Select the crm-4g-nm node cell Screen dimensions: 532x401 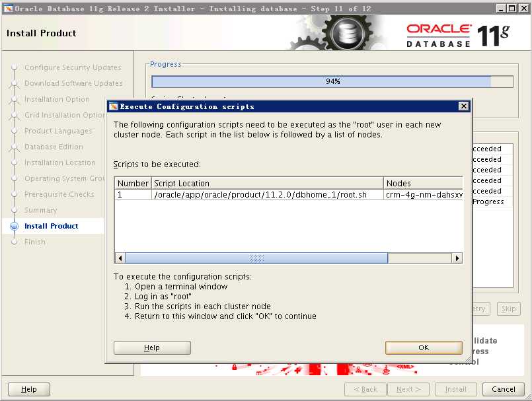(x=424, y=195)
